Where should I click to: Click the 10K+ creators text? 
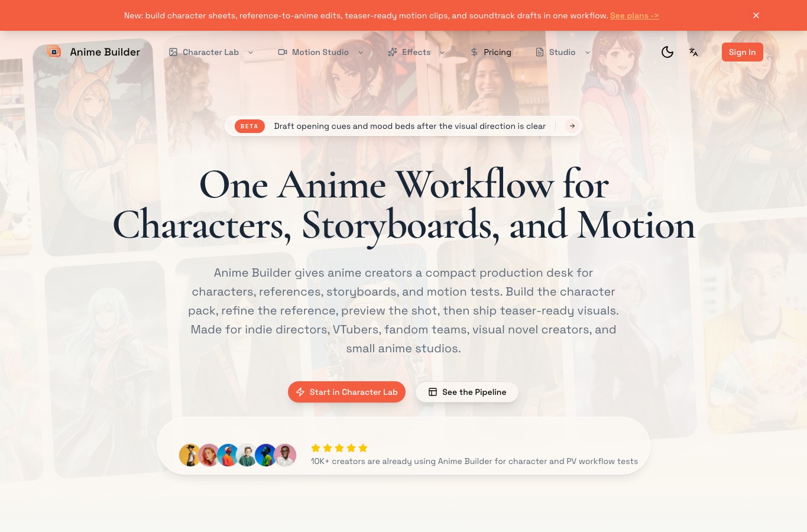point(474,461)
